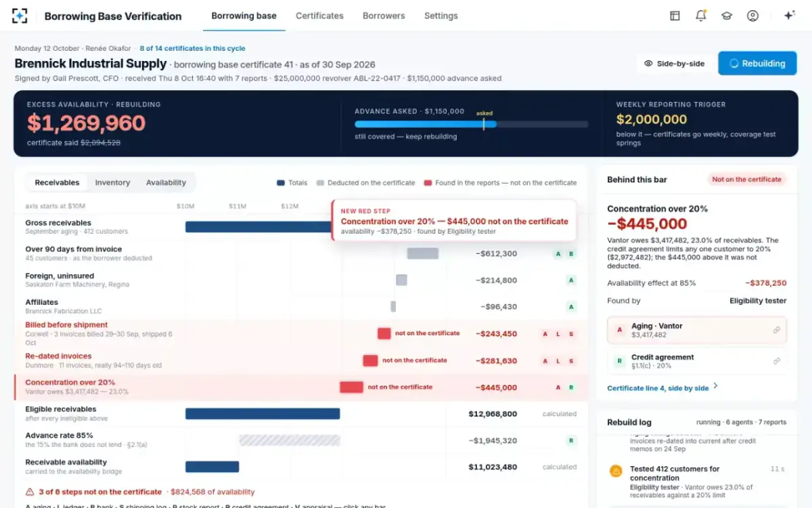
Task: Open the layout panel icon in header
Action: tap(675, 16)
